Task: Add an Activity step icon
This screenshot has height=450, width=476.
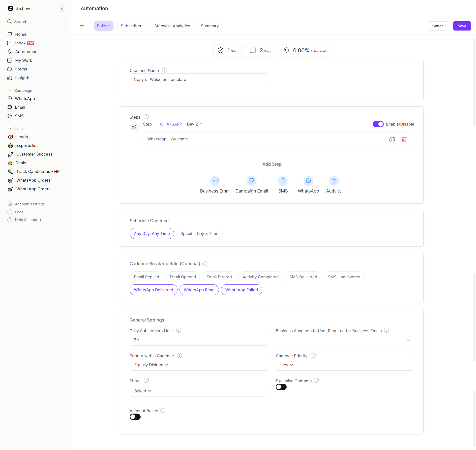Action: pyautogui.click(x=334, y=181)
